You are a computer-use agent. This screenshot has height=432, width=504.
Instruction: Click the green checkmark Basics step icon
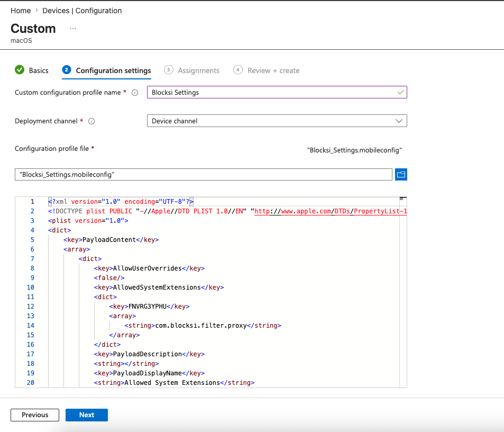20,70
